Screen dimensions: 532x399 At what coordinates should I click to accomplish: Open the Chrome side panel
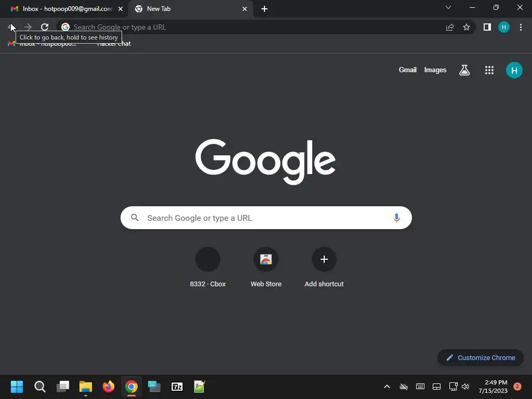pyautogui.click(x=487, y=27)
